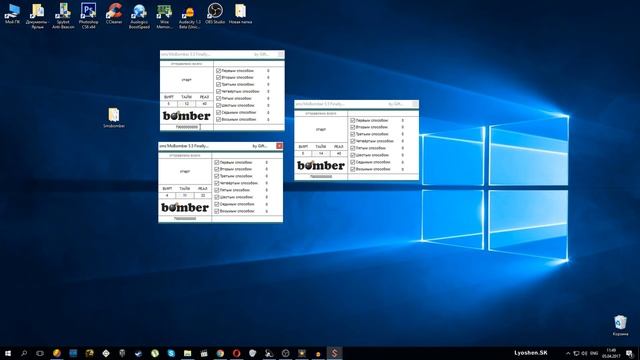Viewport: 640px width, 360px height.
Task: Uncheck Третьим способом in upper-left Bomber window
Action: [x=218, y=84]
